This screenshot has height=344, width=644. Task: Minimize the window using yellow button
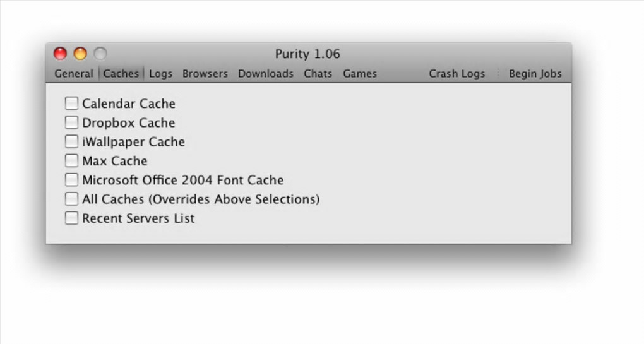coord(80,54)
